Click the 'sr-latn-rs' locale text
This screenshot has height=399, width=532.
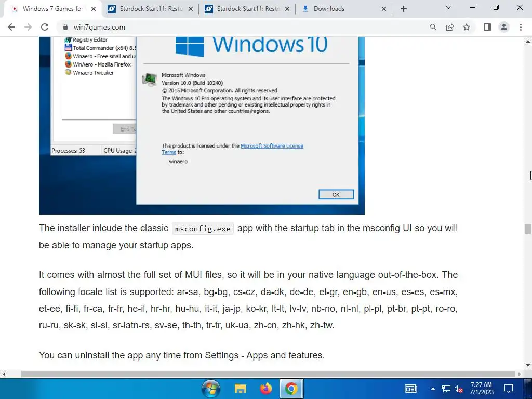pyautogui.click(x=131, y=325)
